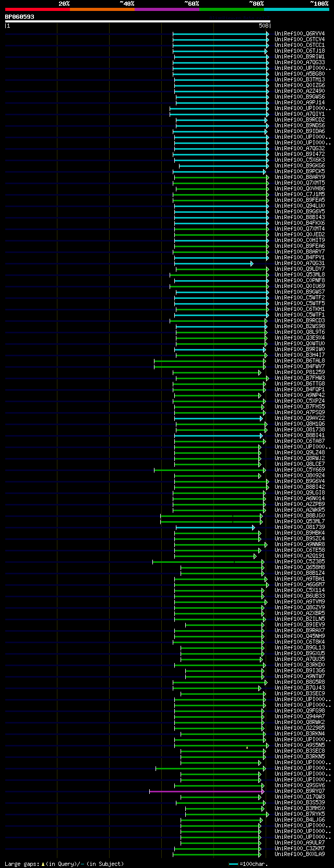Select the UniRef100_O81738 label
The height and width of the screenshot is (868, 334).
tap(300, 430)
